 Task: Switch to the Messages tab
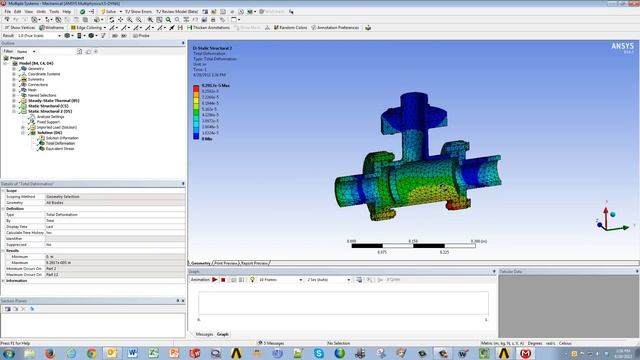[204, 334]
